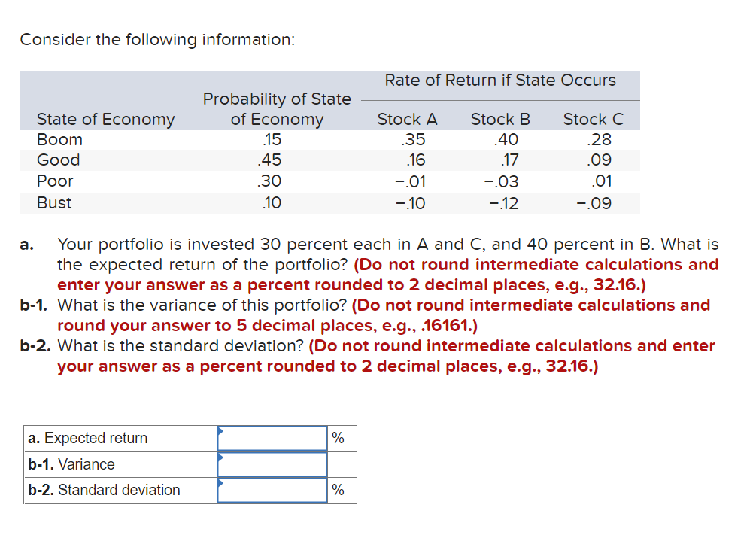This screenshot has height=544, width=756.
Task: Select the Rate of Return column header
Action: pos(500,81)
